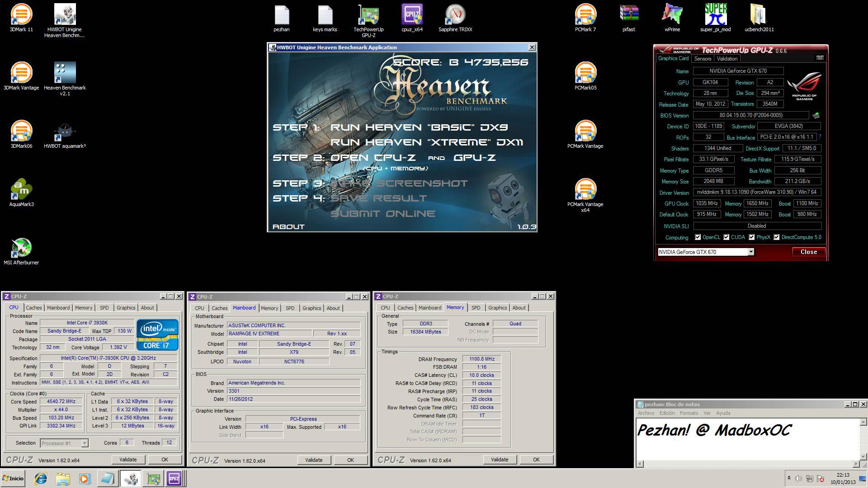Click the Intel Core i7 logo in CPU-Z
The height and width of the screenshot is (488, 868).
157,335
